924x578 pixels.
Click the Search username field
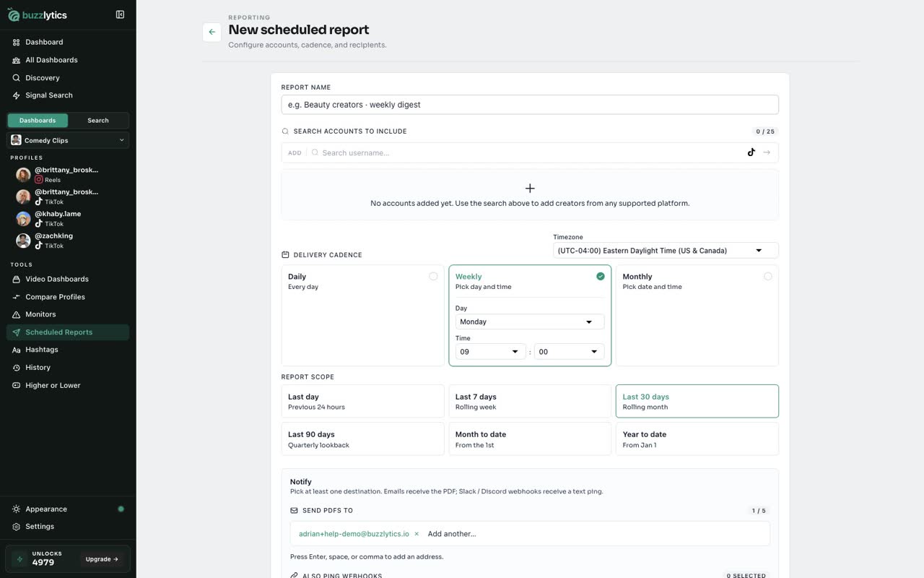point(531,152)
